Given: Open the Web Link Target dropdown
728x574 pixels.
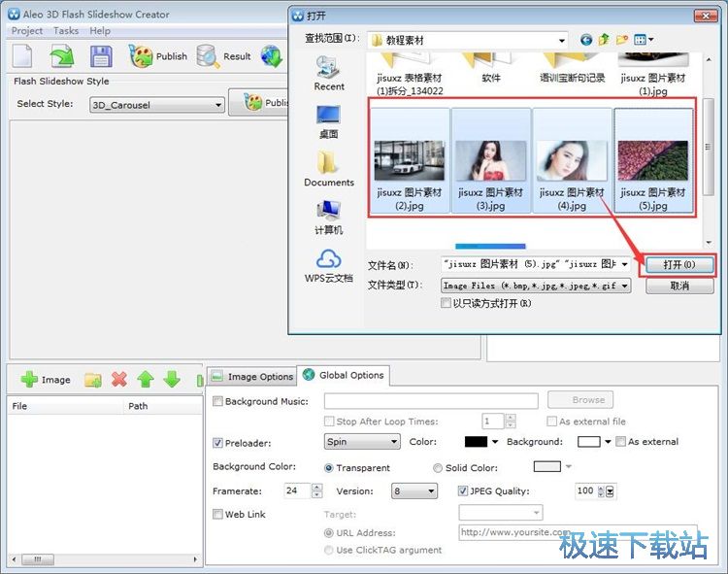Looking at the screenshot, I should tap(501, 513).
